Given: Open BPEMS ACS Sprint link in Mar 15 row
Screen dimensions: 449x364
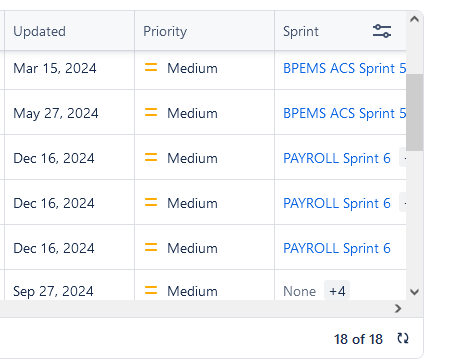Looking at the screenshot, I should pyautogui.click(x=344, y=68).
